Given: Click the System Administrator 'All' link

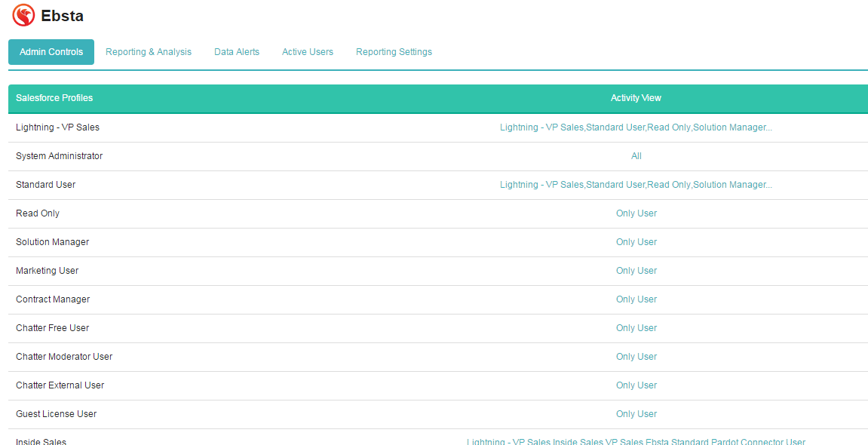Looking at the screenshot, I should click(636, 156).
